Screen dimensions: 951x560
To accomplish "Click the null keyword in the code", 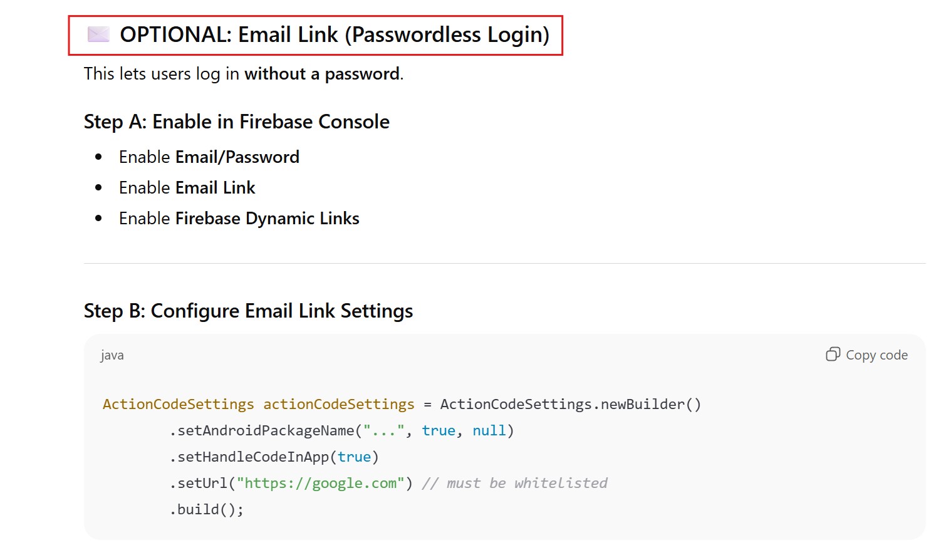I will (x=489, y=430).
